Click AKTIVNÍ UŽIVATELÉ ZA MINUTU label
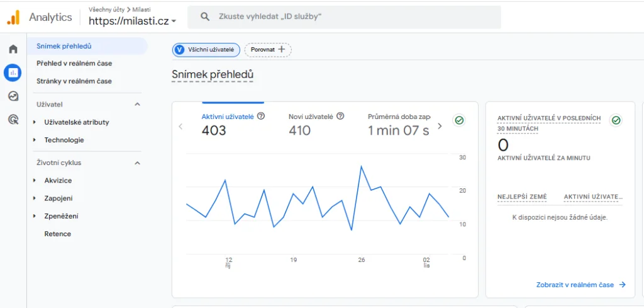 (x=544, y=158)
